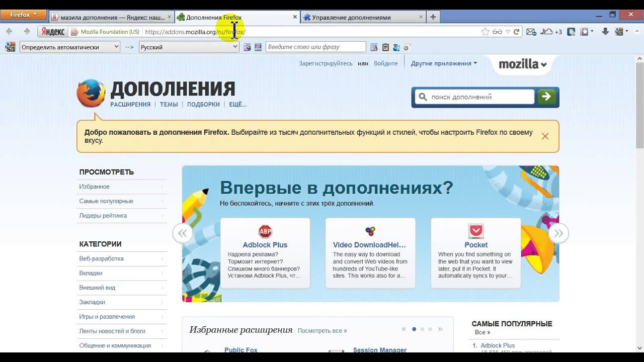This screenshot has width=644, height=362.
Task: Click Посмотреть все » link
Action: click(322, 331)
